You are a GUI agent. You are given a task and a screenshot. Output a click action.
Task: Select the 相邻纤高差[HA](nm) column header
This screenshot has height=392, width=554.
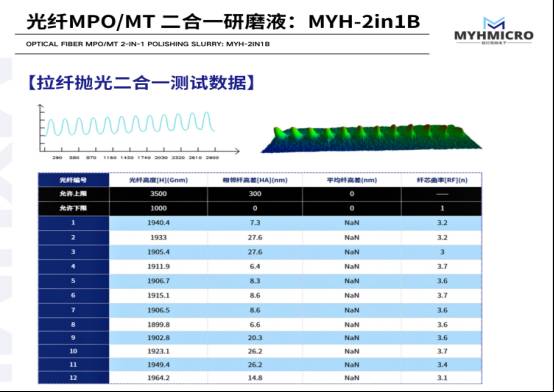point(255,180)
